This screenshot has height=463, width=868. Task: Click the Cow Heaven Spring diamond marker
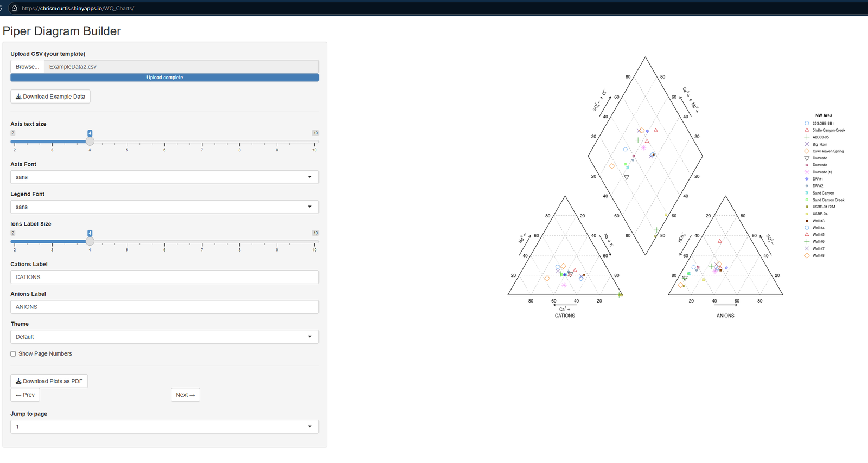coord(807,151)
